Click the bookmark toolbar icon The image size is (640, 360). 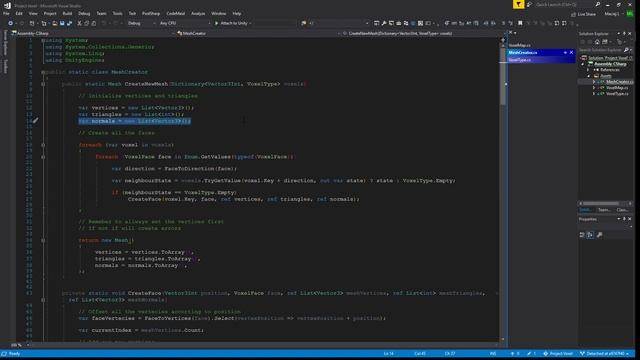(x=520, y=23)
